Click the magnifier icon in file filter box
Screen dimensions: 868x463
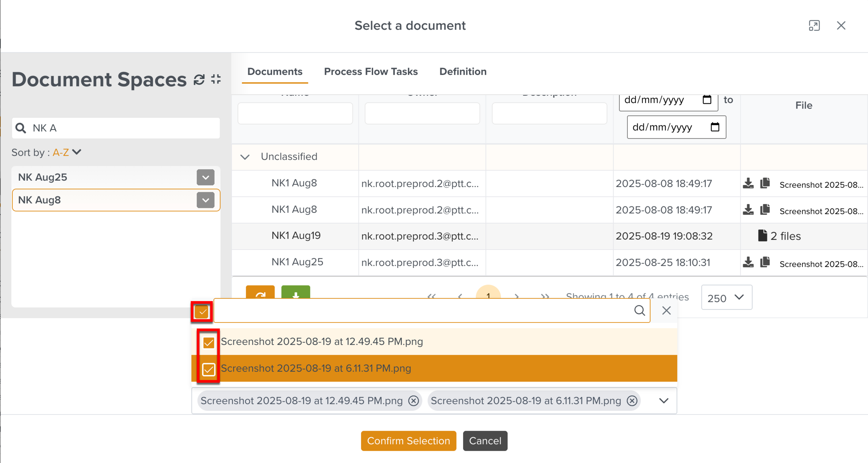click(x=639, y=311)
